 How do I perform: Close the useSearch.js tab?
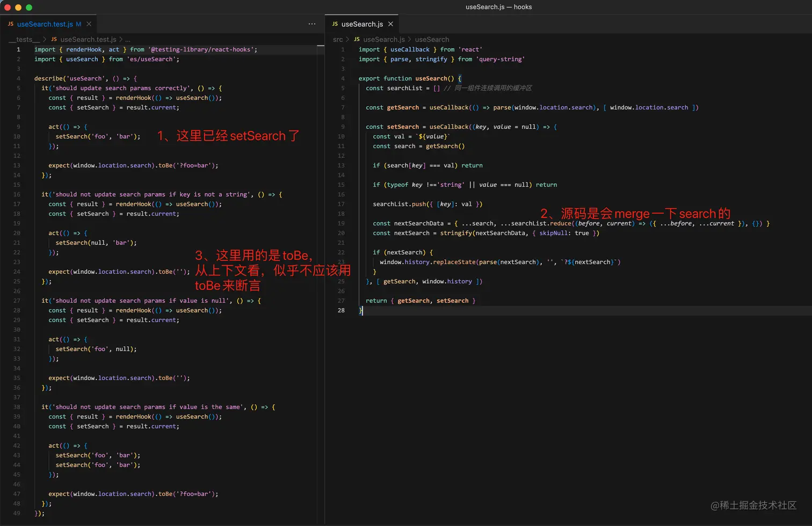point(390,24)
